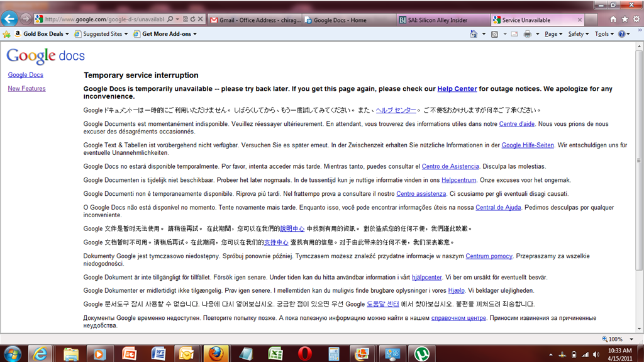Open the Home icon beside tabs

tap(613, 20)
